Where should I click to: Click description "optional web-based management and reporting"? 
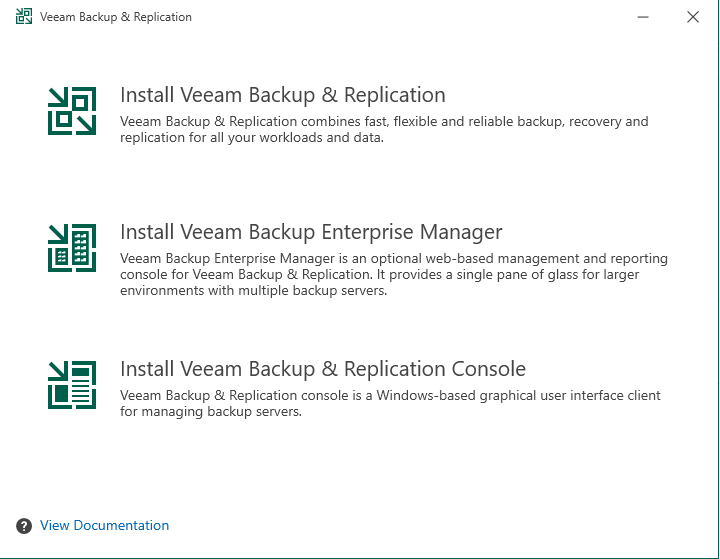coord(519,258)
